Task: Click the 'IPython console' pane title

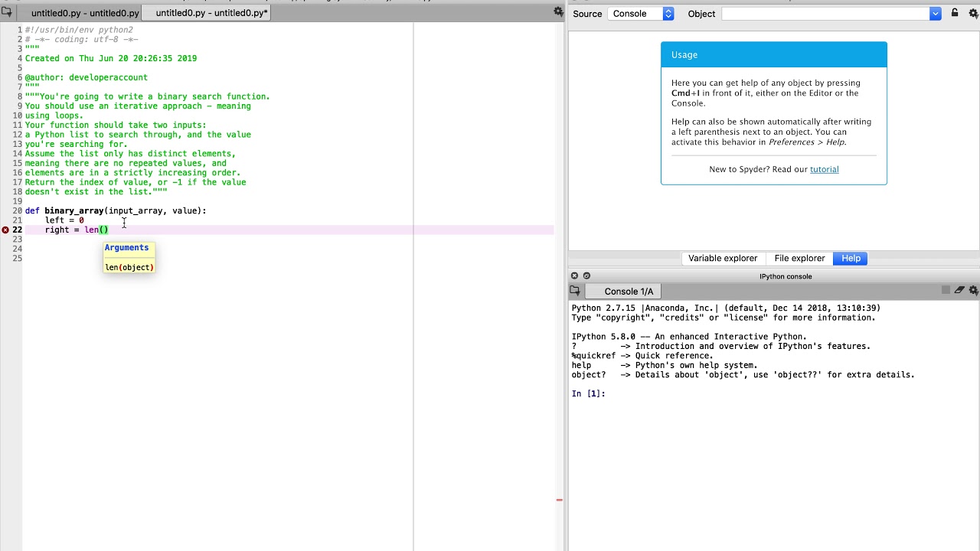Action: 786,276
